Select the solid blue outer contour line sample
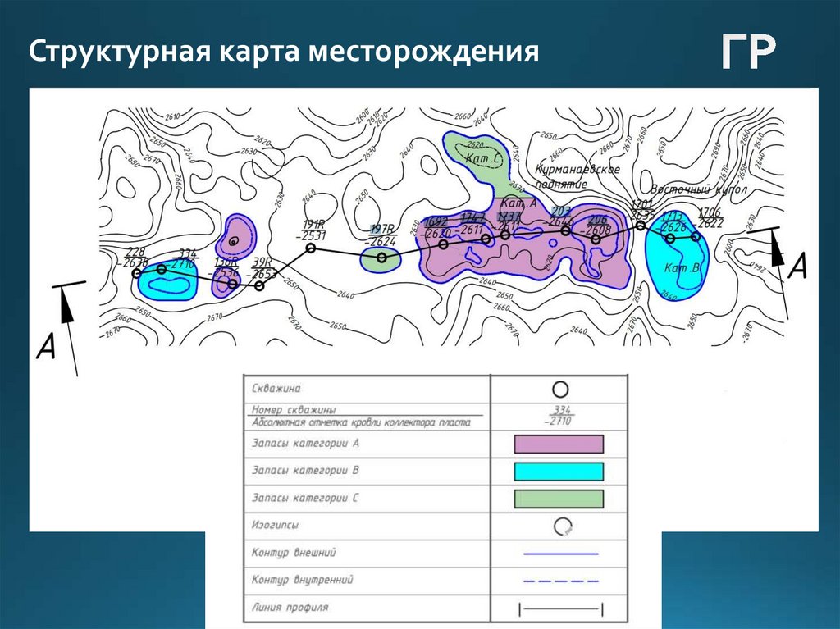This screenshot has height=629, width=840. pyautogui.click(x=560, y=554)
